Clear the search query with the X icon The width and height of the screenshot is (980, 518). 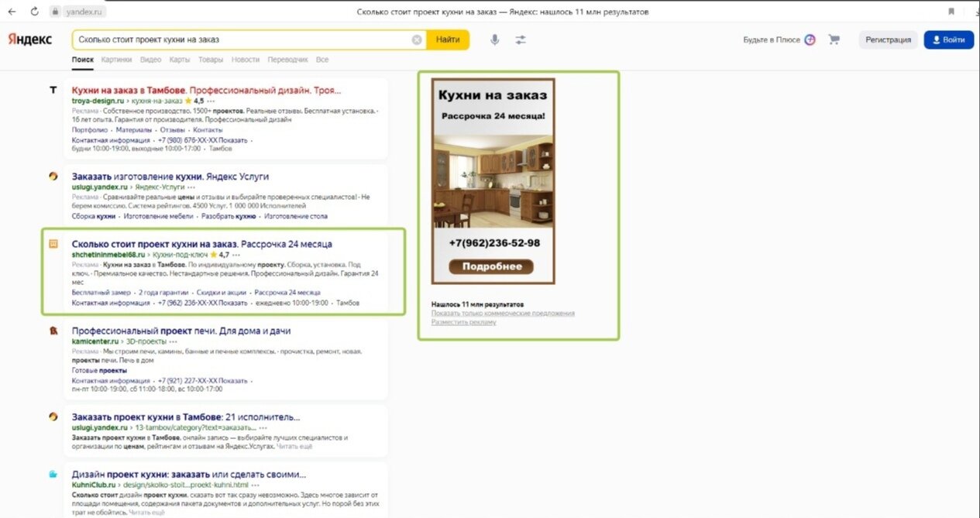417,39
